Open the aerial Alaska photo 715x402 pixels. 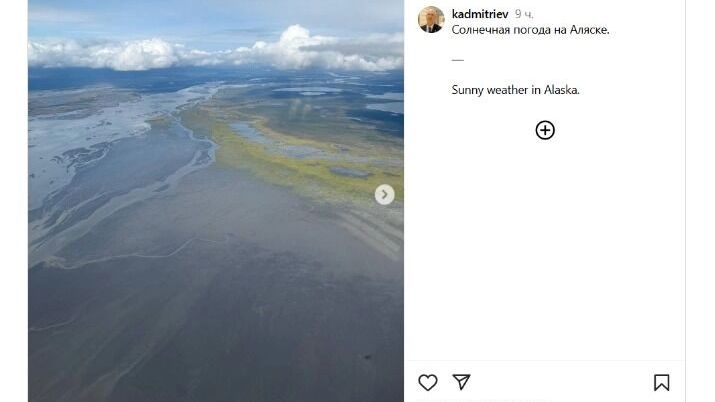[x=216, y=201]
